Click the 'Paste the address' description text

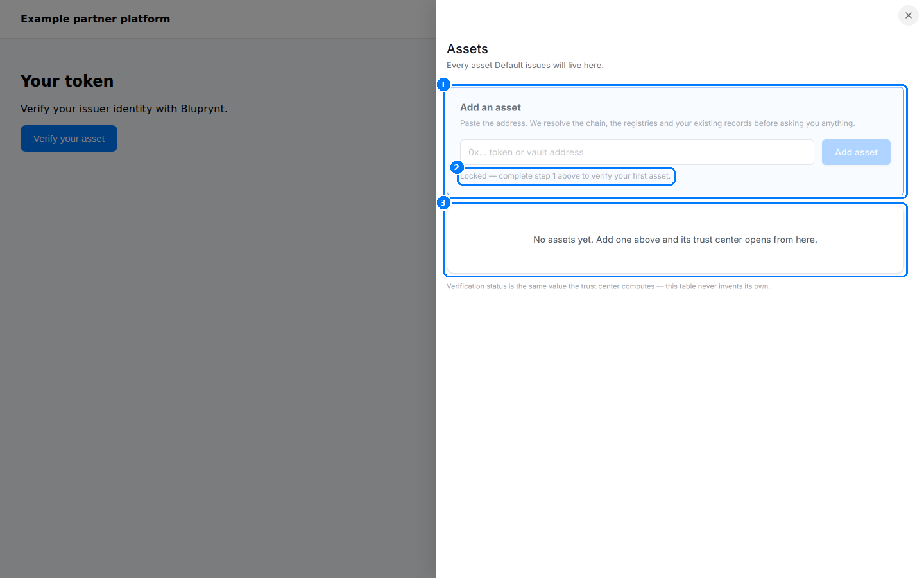click(657, 123)
